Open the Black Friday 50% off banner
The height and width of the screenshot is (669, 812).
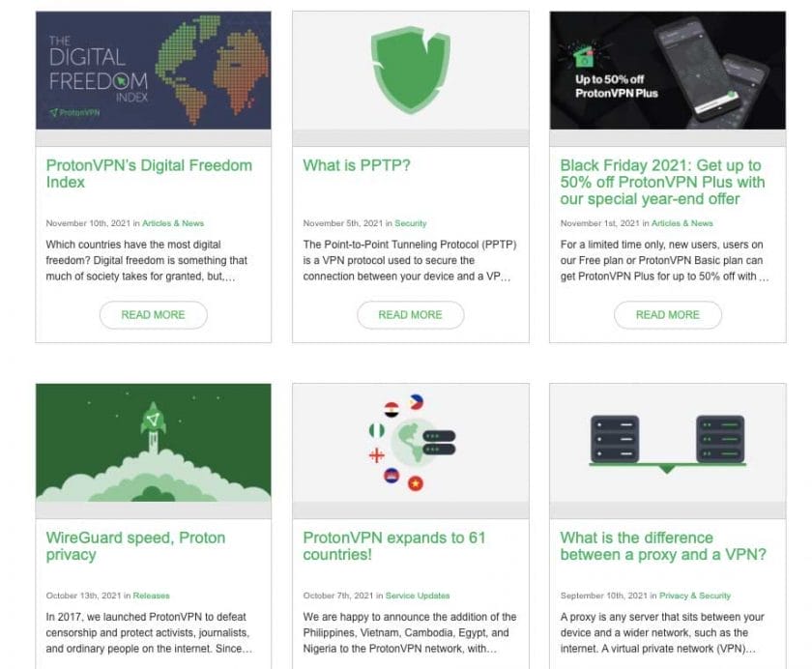coord(668,71)
